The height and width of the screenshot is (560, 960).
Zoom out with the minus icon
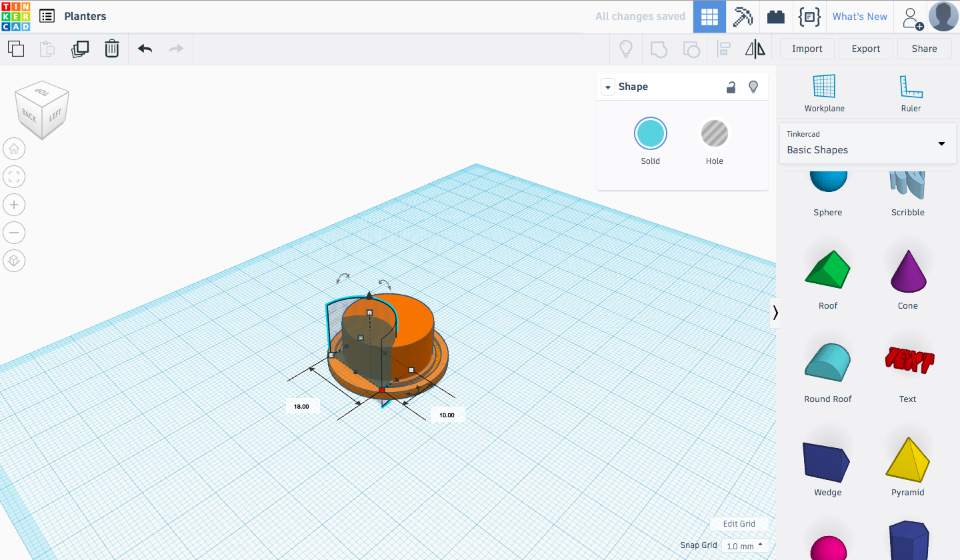click(x=14, y=233)
